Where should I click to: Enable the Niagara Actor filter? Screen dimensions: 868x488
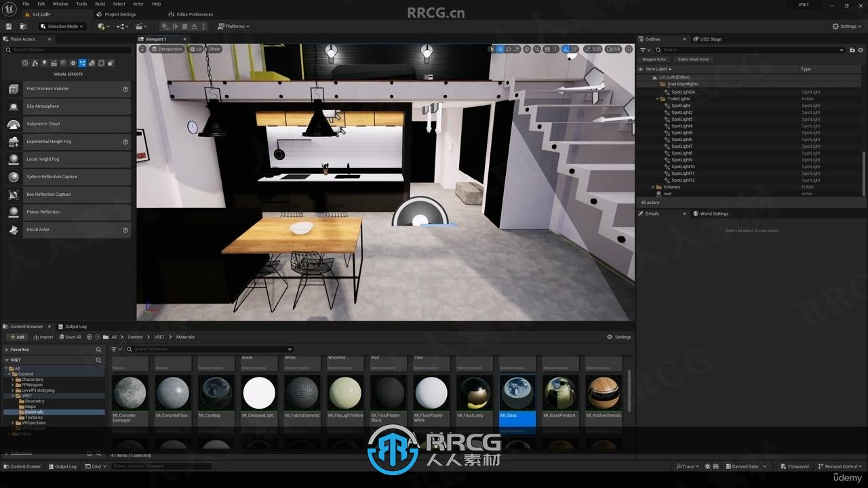pyautogui.click(x=654, y=60)
